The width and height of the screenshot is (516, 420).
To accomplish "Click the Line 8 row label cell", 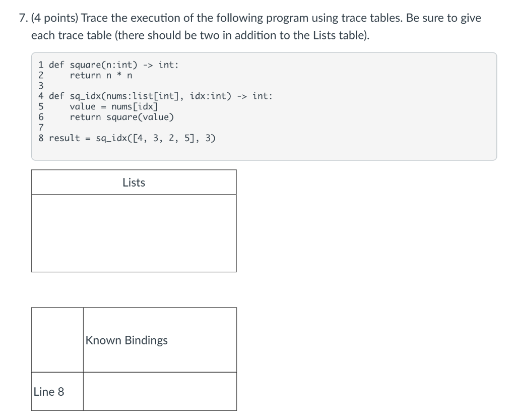I will (x=57, y=392).
